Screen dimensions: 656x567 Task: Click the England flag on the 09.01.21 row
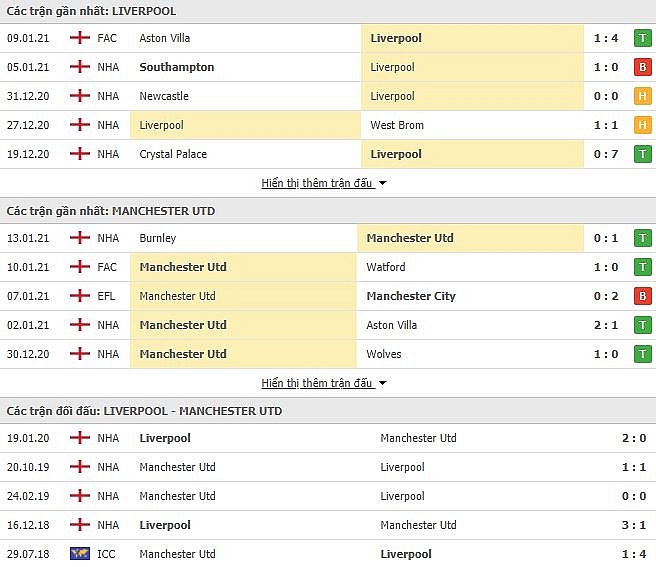[79, 38]
